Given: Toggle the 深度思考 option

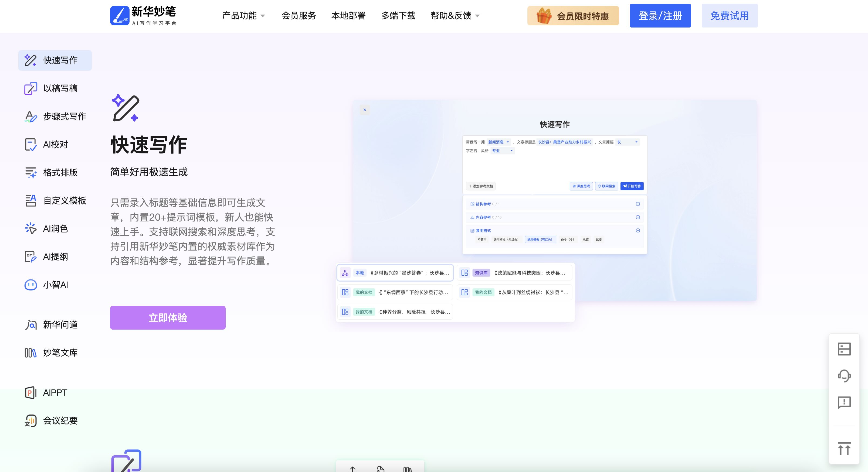Looking at the screenshot, I should [x=581, y=186].
